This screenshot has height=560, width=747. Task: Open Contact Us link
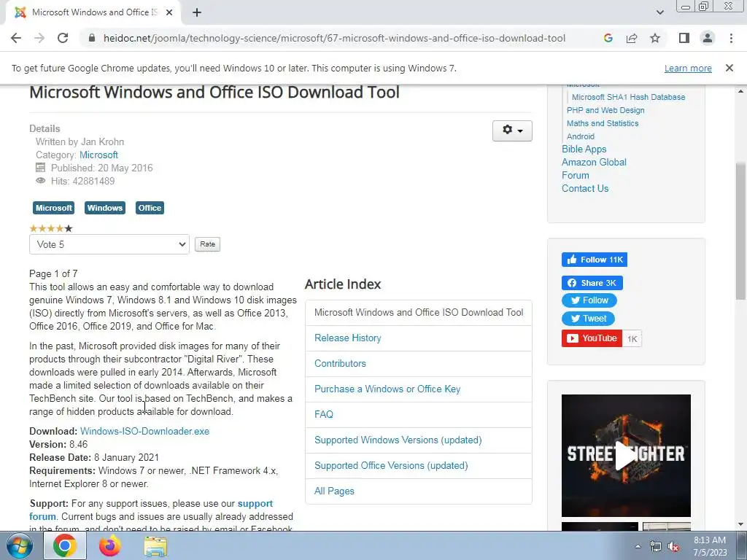coord(585,188)
